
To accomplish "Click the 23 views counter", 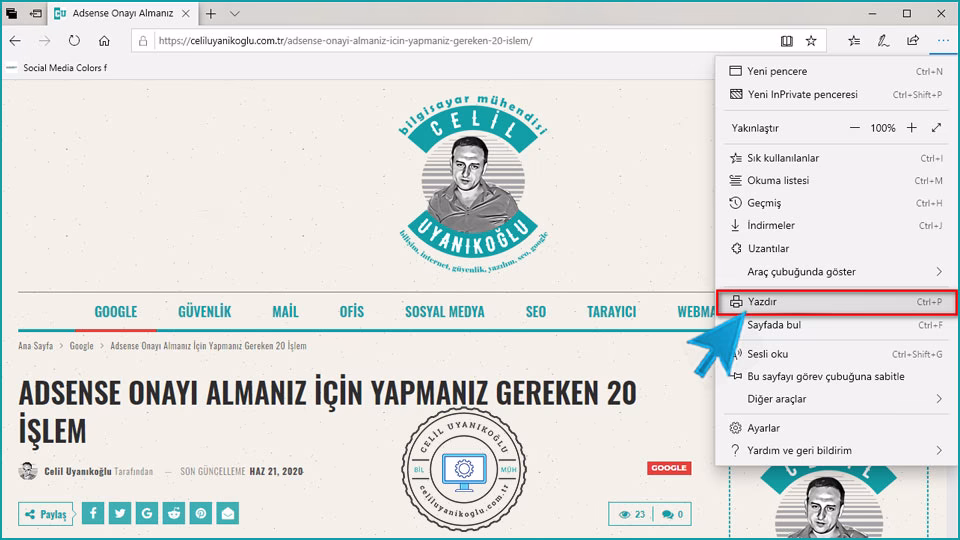I will [x=632, y=514].
